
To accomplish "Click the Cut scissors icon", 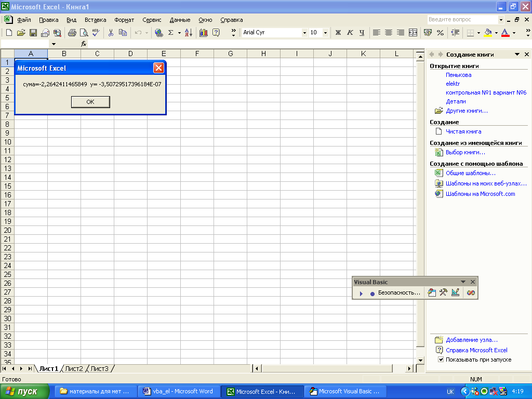I will [111, 33].
